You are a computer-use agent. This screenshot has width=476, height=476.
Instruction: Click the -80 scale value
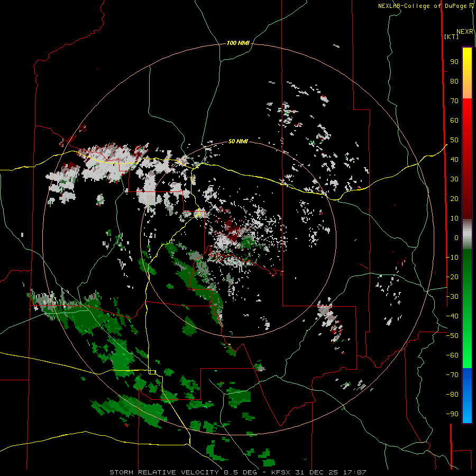click(452, 395)
